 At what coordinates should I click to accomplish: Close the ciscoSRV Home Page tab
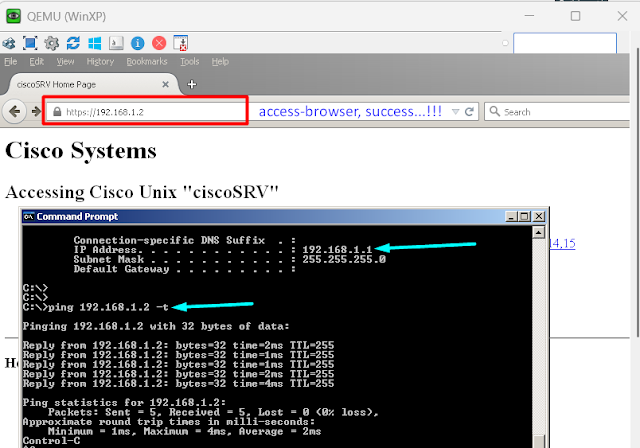point(165,84)
